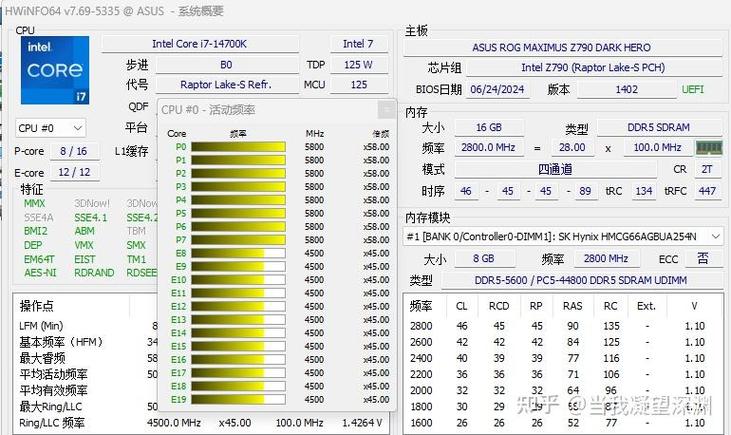
Task: Click the P3 core label
Action: point(181,186)
